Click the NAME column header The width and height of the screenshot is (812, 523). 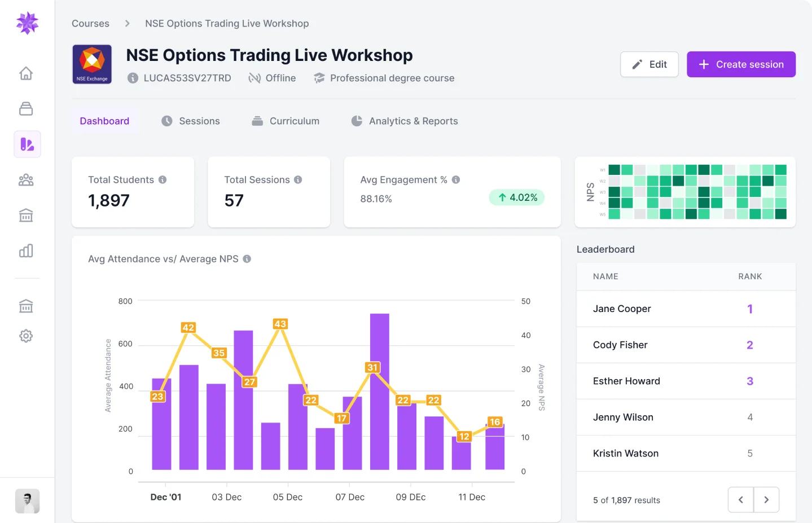click(x=605, y=276)
